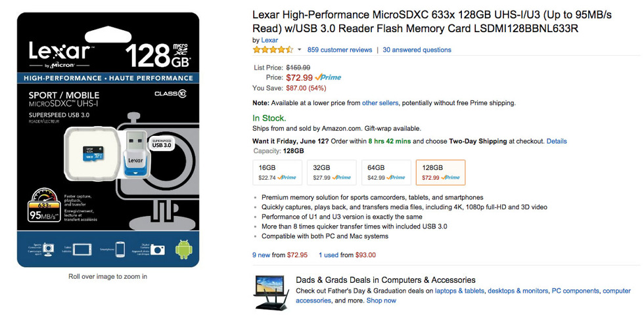The image size is (644, 315).
Task: Click the Lexar brand link
Action: pos(269,40)
